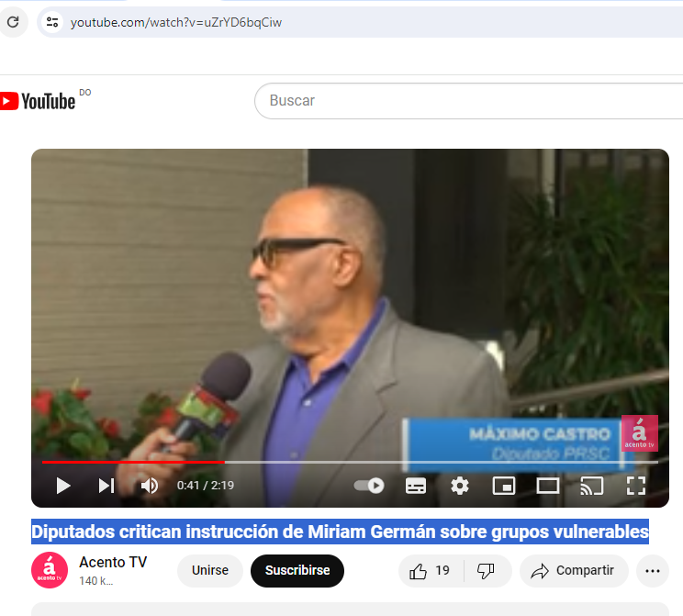Click Compartir to share video
This screenshot has width=683, height=616.
574,571
